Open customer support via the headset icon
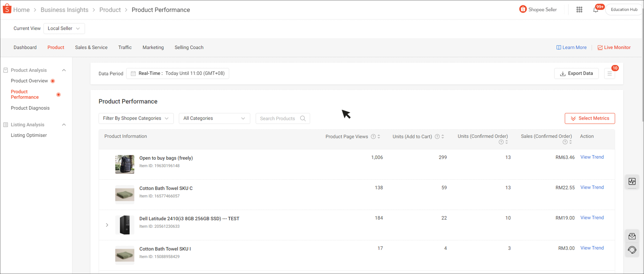This screenshot has height=274, width=644. pyautogui.click(x=632, y=250)
